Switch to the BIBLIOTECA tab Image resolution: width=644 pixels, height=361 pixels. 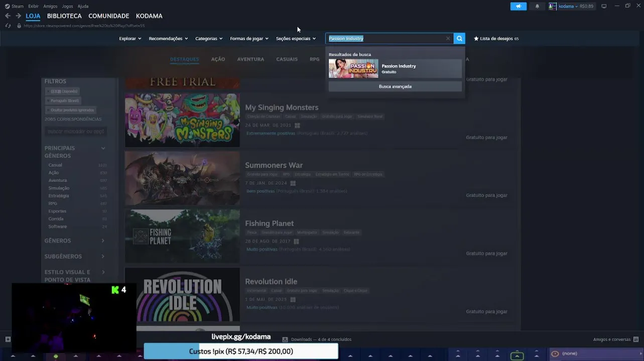click(64, 16)
